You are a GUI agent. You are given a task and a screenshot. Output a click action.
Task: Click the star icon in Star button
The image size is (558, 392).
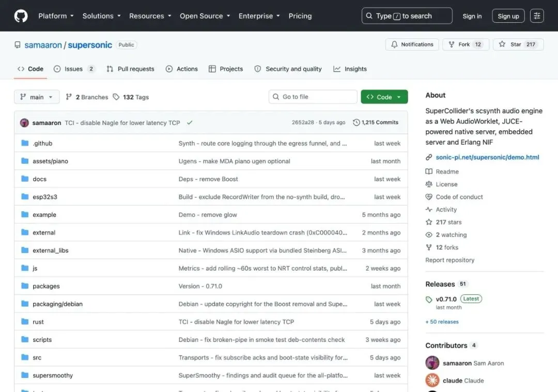502,44
